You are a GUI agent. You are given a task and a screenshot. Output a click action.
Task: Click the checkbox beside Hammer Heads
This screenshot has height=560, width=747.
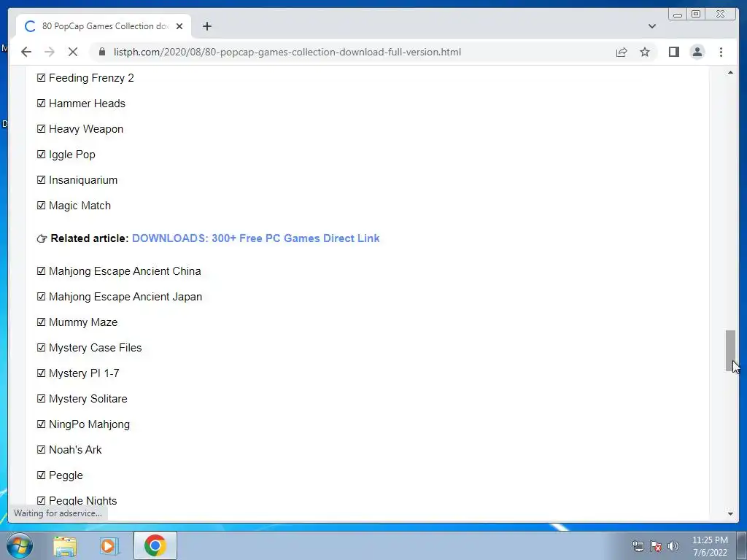coord(41,104)
